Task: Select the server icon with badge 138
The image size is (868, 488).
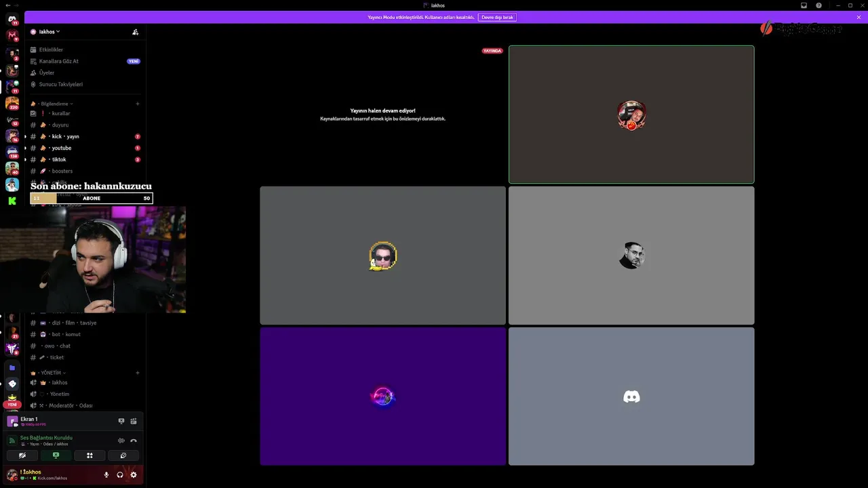Action: point(12,152)
